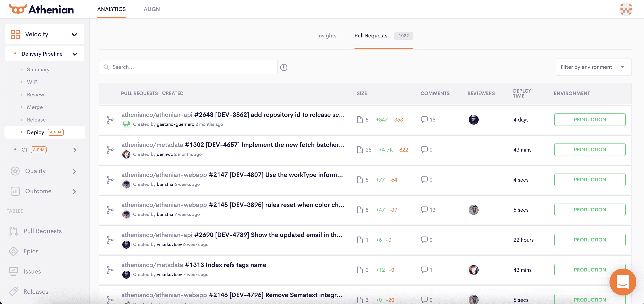This screenshot has height=304, width=644.
Task: Click reviewer avatar for PR #1313
Action: tap(473, 270)
